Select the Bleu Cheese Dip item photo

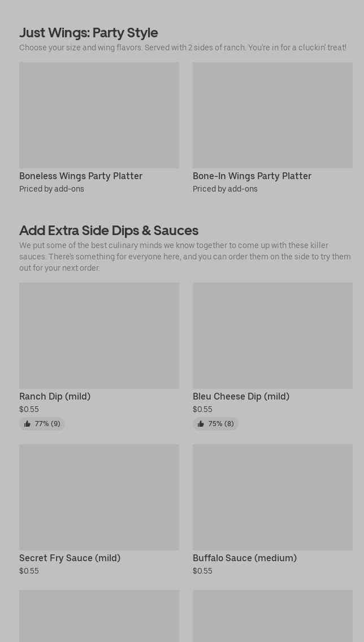click(272, 336)
